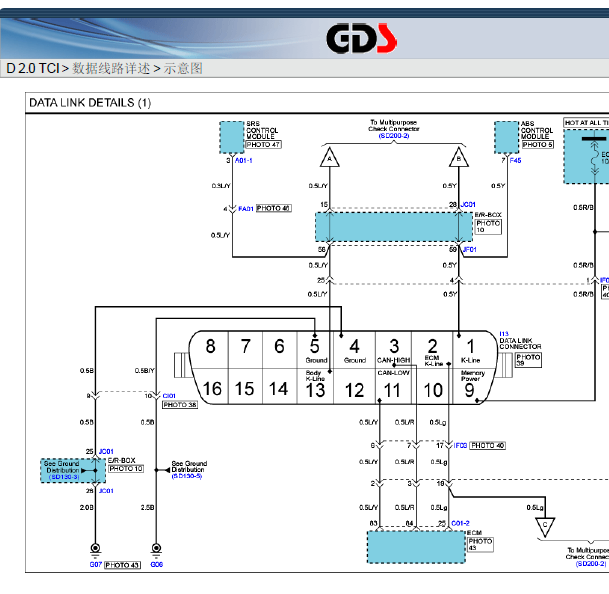Click the SRS control module block

tap(232, 137)
